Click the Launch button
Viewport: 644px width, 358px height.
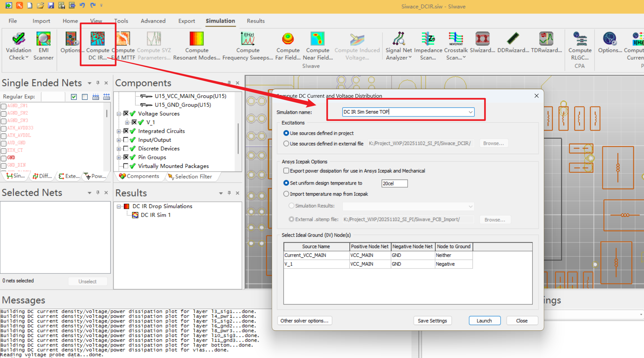coord(484,321)
